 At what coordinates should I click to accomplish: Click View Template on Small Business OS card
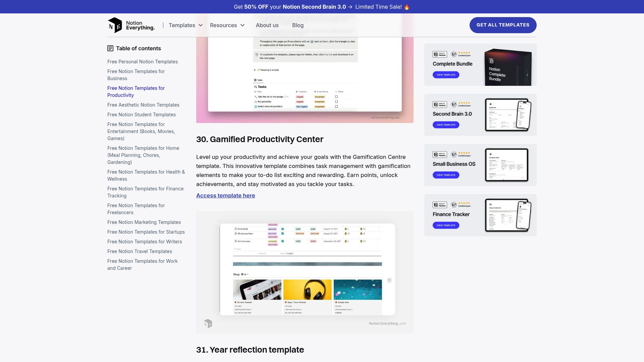click(446, 175)
